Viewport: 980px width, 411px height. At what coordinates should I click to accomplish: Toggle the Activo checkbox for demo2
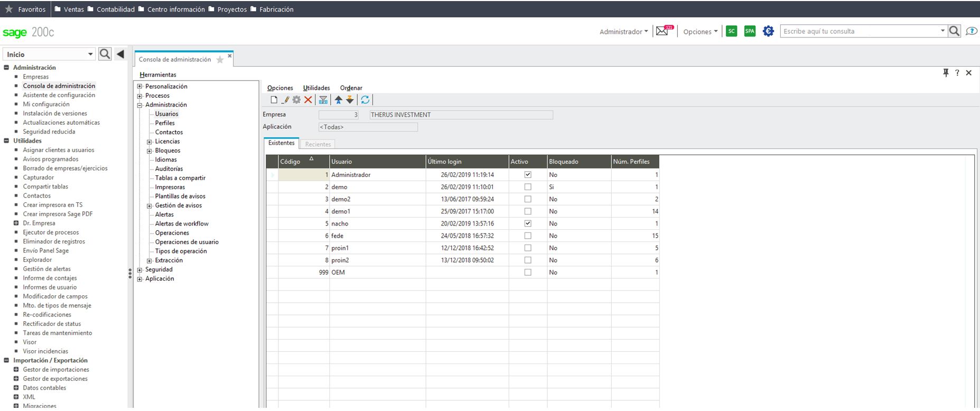pos(528,199)
